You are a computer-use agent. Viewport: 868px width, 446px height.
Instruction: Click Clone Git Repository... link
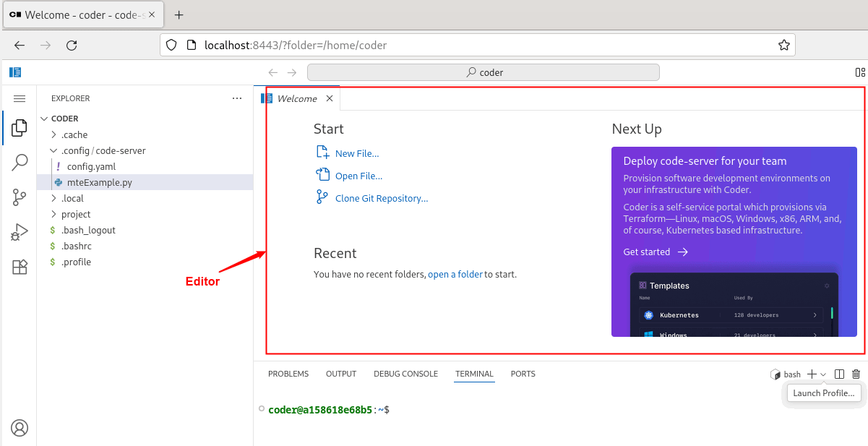(381, 198)
